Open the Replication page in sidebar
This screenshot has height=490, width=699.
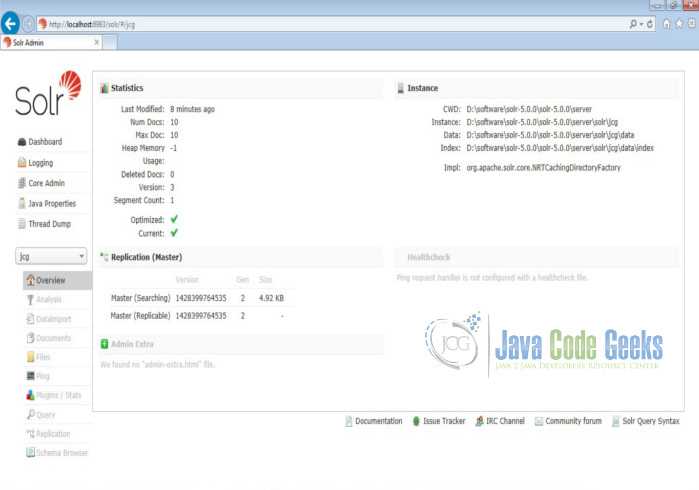click(53, 434)
